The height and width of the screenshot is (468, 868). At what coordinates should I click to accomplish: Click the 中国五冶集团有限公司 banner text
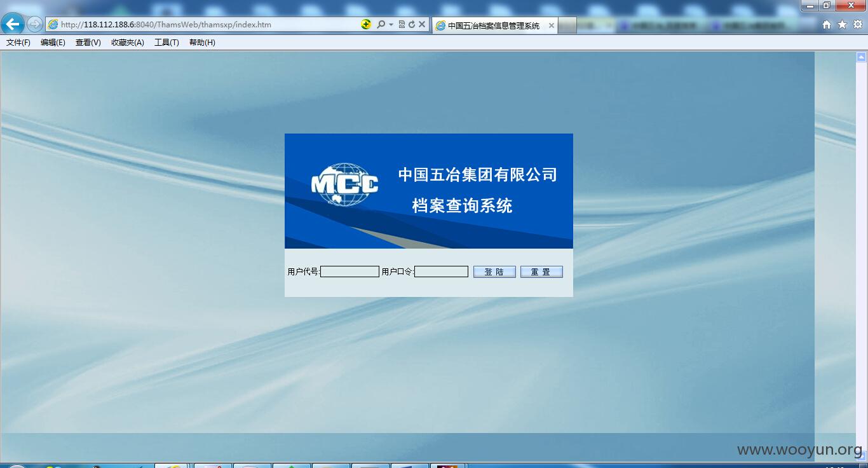(x=478, y=174)
